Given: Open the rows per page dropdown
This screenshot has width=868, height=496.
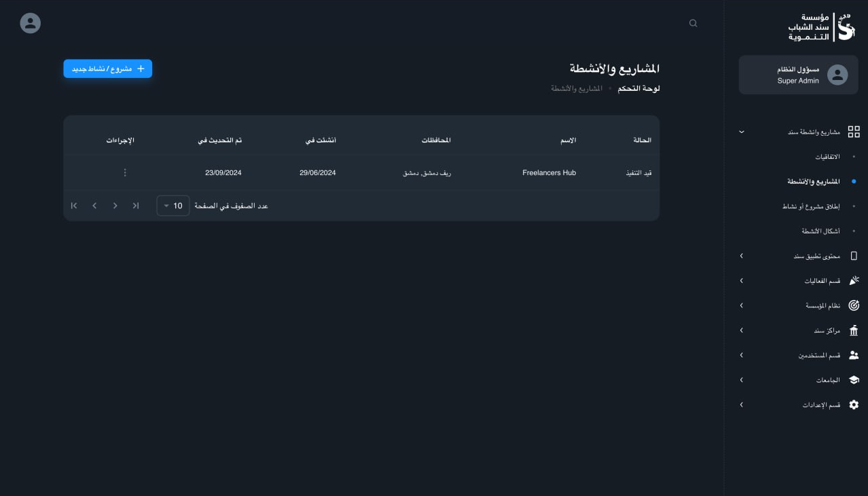Looking at the screenshot, I should click(x=173, y=206).
